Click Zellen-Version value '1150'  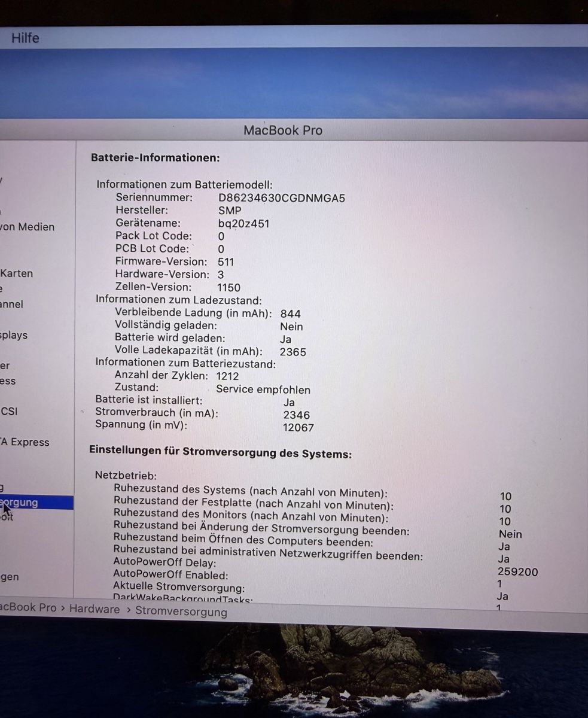pyautogui.click(x=229, y=287)
